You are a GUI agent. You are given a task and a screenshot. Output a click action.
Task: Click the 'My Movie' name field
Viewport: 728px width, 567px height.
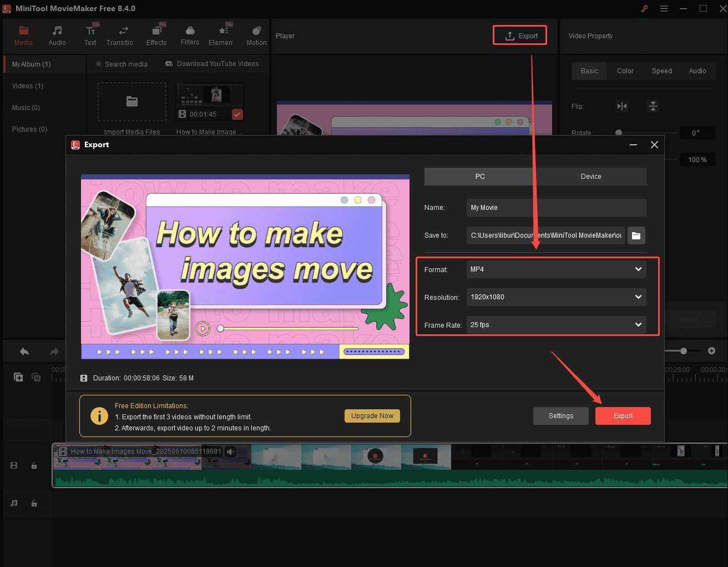tap(556, 207)
